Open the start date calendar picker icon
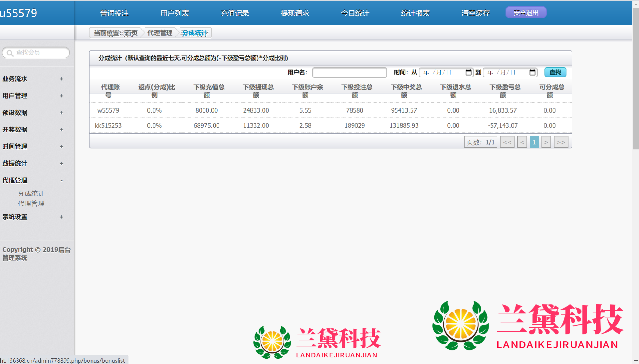Viewport: 639px width, 364px height. [468, 73]
